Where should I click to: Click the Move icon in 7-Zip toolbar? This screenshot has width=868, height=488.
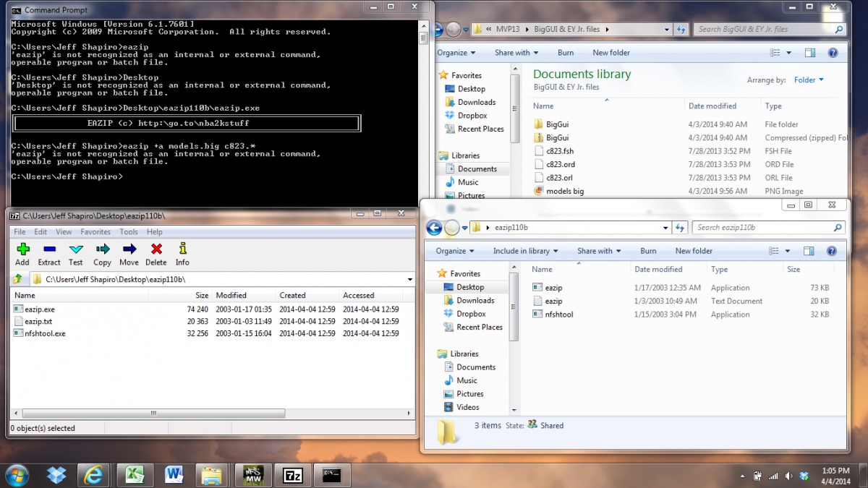click(129, 249)
